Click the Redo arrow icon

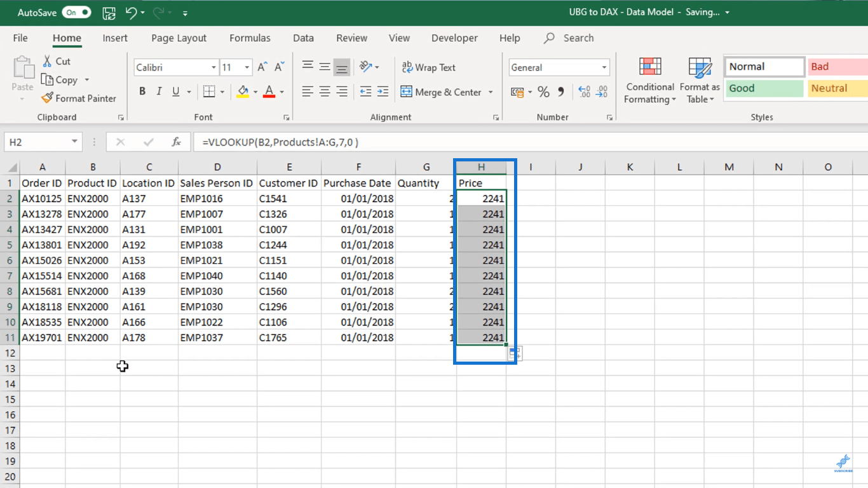pos(158,12)
